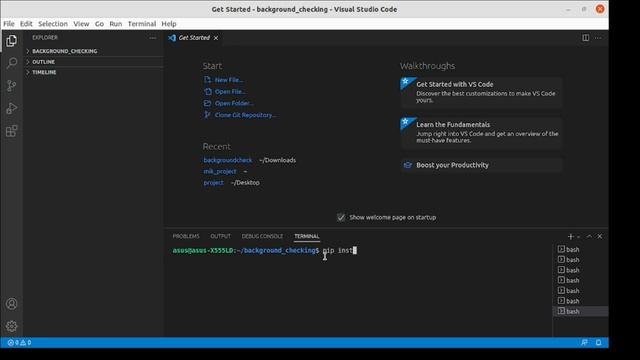
Task: Open the Selection menu
Action: (x=53, y=24)
